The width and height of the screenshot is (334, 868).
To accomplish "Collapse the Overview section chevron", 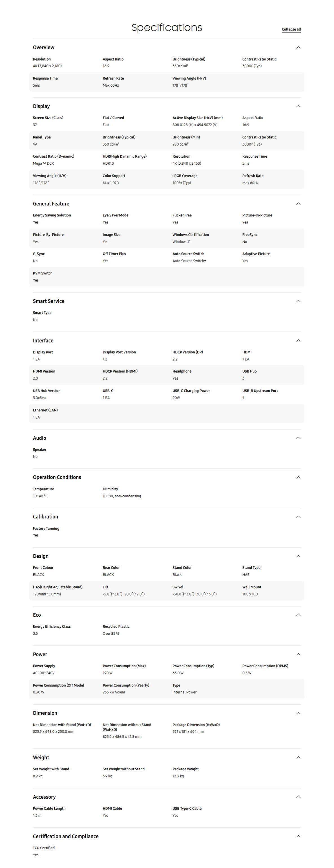I will pos(298,48).
